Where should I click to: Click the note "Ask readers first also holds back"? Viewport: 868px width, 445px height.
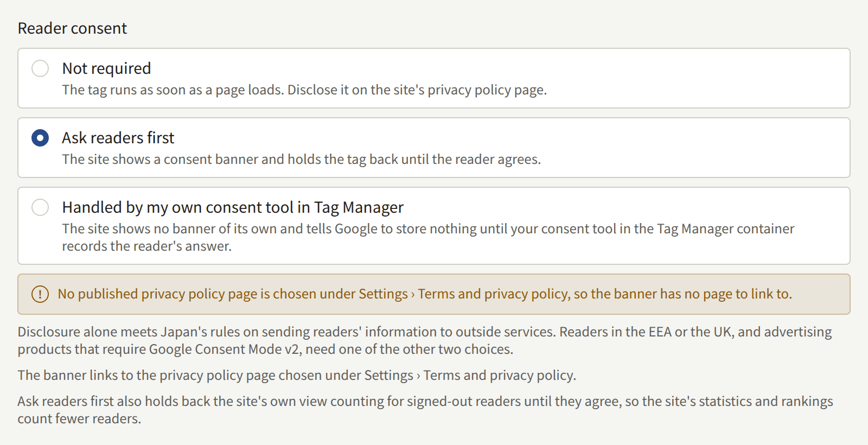tap(425, 410)
